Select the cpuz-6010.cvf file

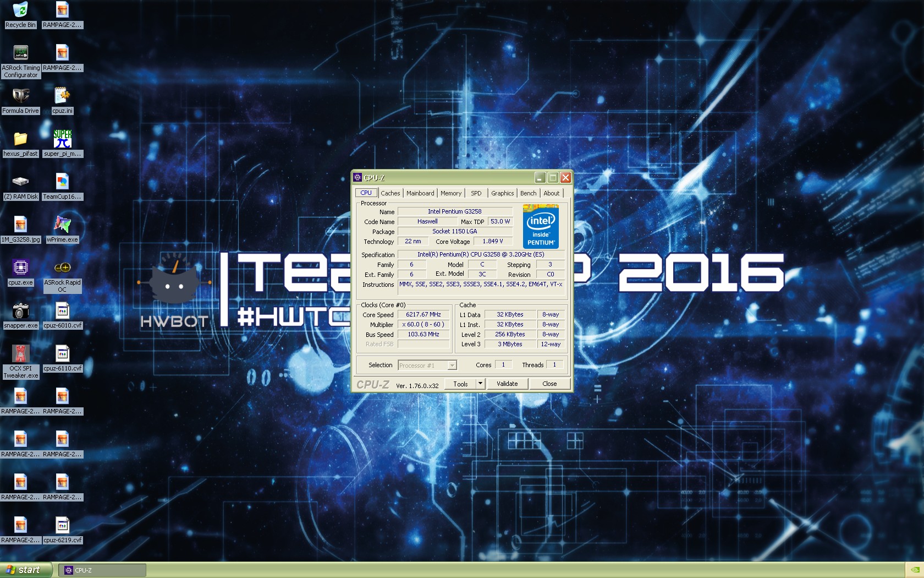[x=62, y=316]
